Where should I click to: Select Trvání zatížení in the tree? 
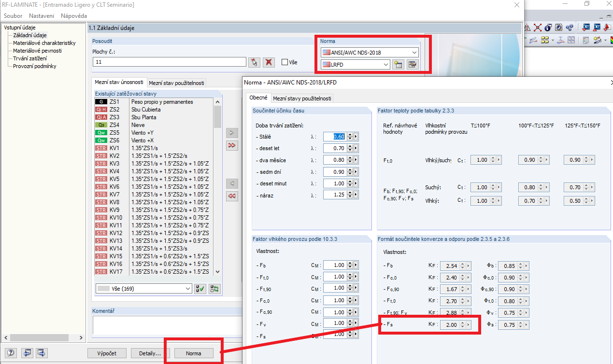point(30,58)
